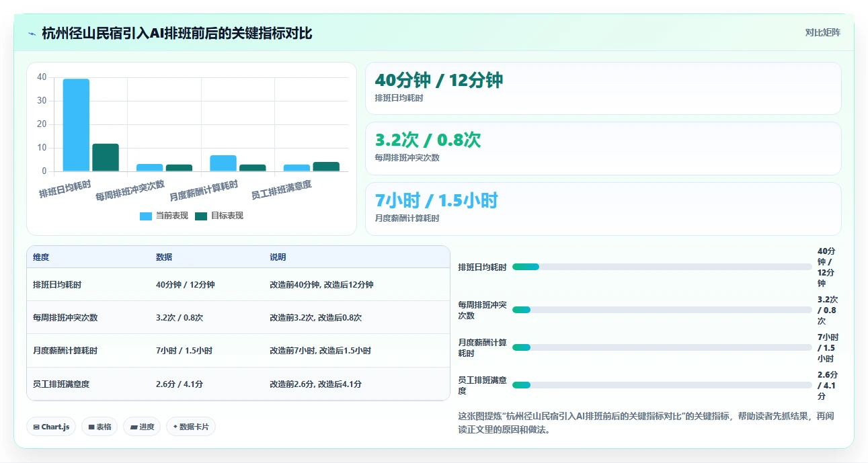Click the dark-green 排班日均耗时 chart bar

[106, 157]
